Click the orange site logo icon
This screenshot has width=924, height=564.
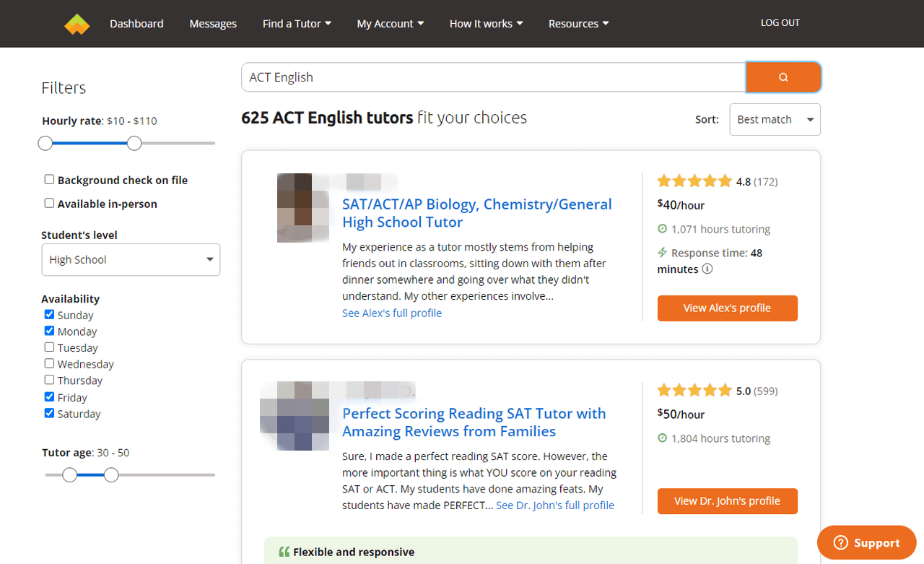point(77,23)
